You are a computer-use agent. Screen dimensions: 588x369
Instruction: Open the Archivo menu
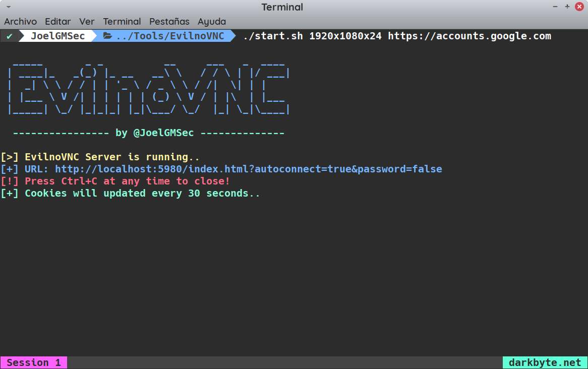tap(20, 21)
